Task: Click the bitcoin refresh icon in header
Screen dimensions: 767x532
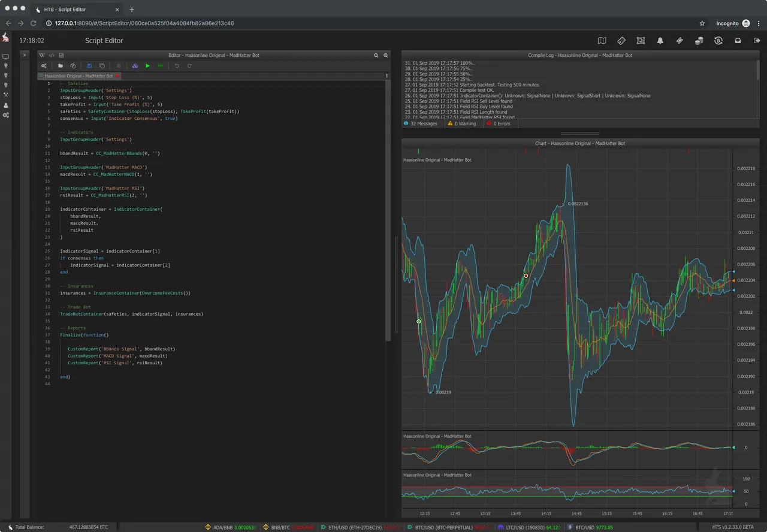Action: [x=718, y=41]
